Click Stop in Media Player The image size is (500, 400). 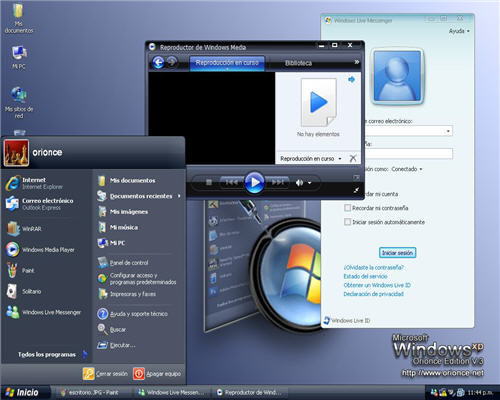tap(209, 182)
